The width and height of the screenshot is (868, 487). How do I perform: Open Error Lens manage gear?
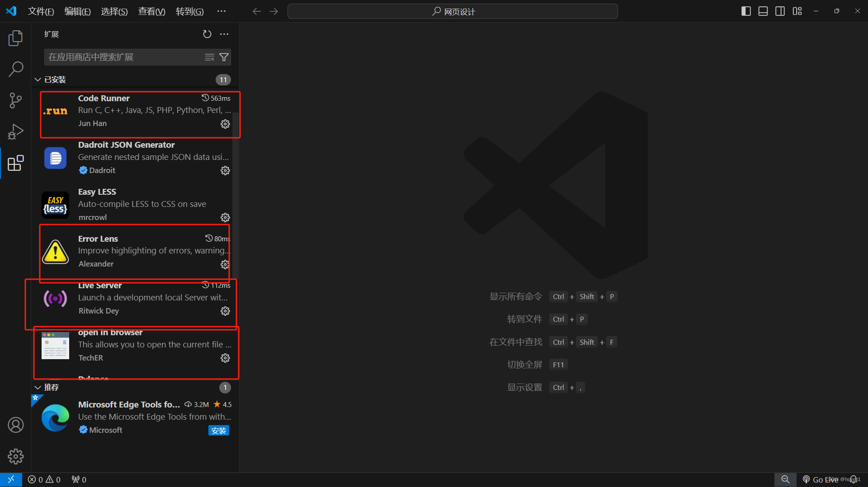pos(225,264)
